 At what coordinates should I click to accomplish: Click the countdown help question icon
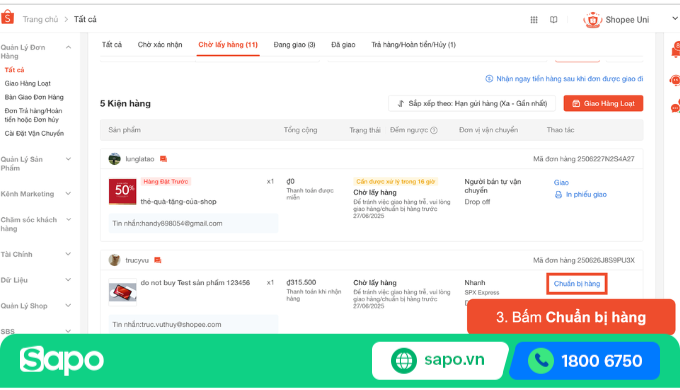pyautogui.click(x=434, y=130)
